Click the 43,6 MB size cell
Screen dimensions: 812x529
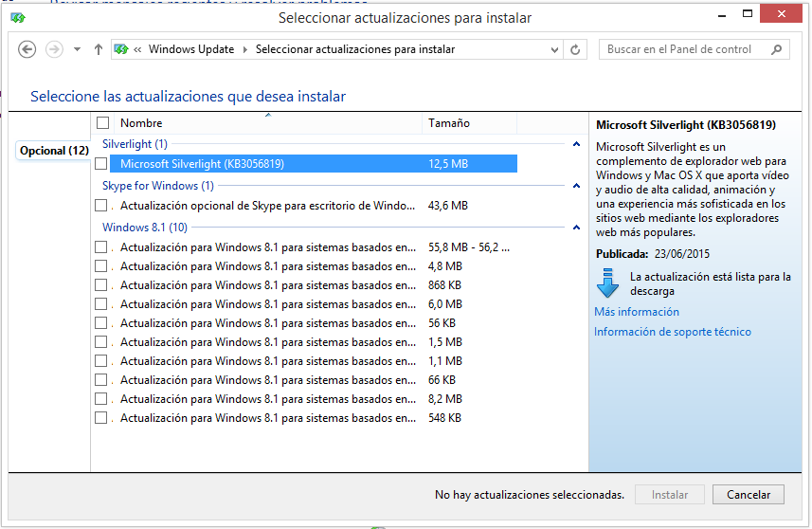[x=448, y=206]
